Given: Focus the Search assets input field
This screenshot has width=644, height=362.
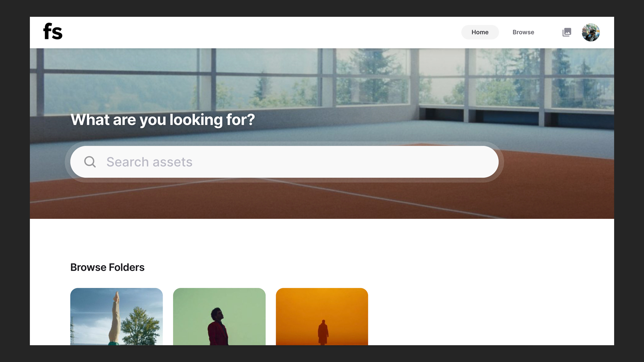Looking at the screenshot, I should (284, 162).
